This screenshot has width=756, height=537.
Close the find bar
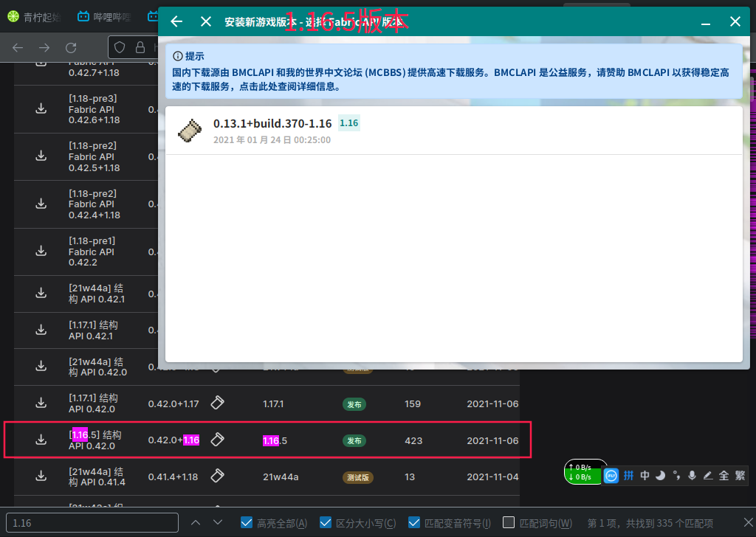[748, 522]
